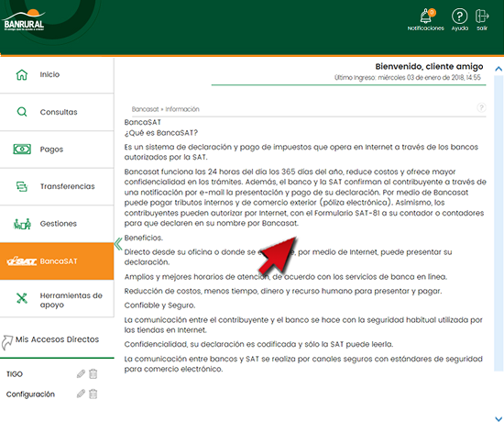Viewport: 504px width, 433px height.
Task: Click the SAT logo in BancaSAT item
Action: coord(22,261)
